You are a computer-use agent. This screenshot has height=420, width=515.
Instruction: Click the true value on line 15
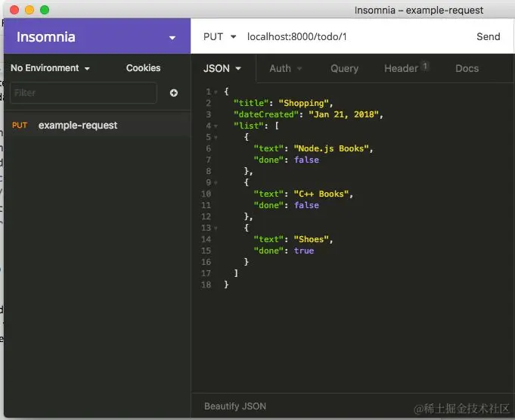304,250
